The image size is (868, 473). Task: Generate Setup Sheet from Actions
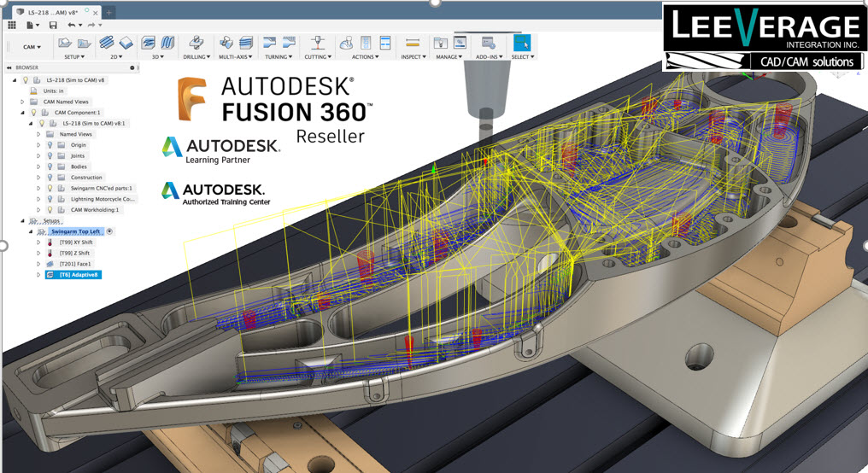pos(385,43)
